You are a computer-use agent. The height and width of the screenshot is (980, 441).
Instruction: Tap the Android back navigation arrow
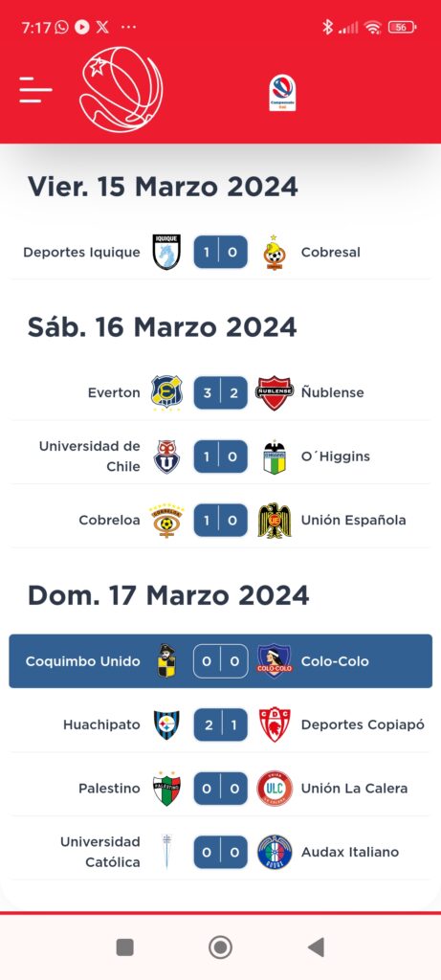316,947
